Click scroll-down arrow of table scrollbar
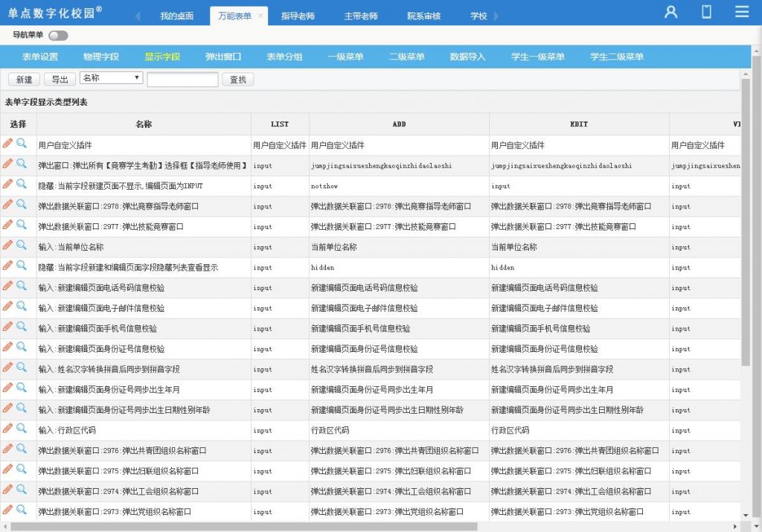 point(746,515)
